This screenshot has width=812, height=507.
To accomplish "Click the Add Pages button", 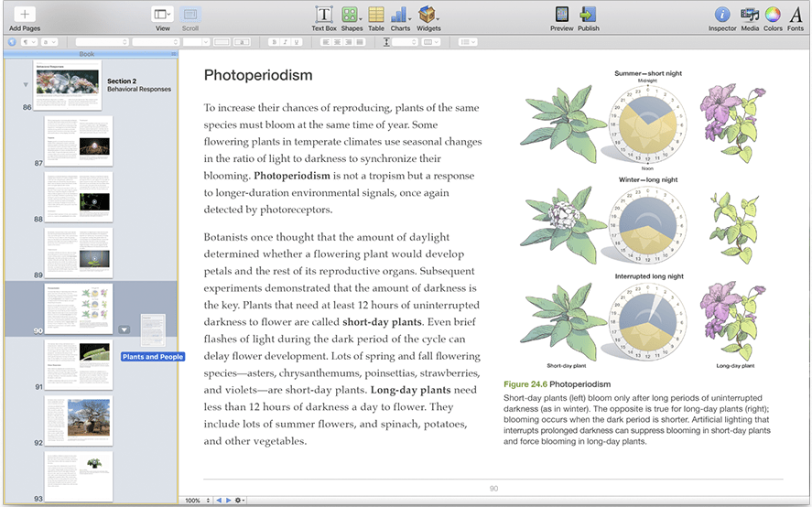I will pyautogui.click(x=24, y=16).
